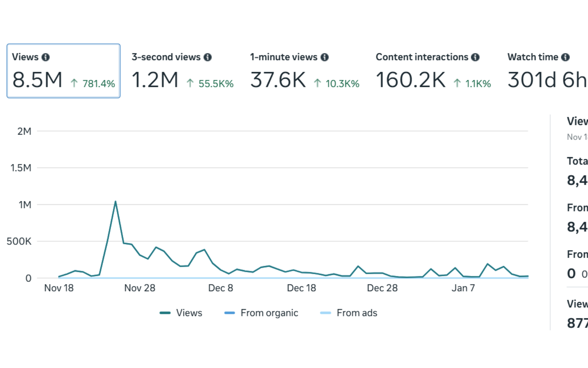Click the light blue From ads swatch
588x368 pixels.
click(x=326, y=313)
